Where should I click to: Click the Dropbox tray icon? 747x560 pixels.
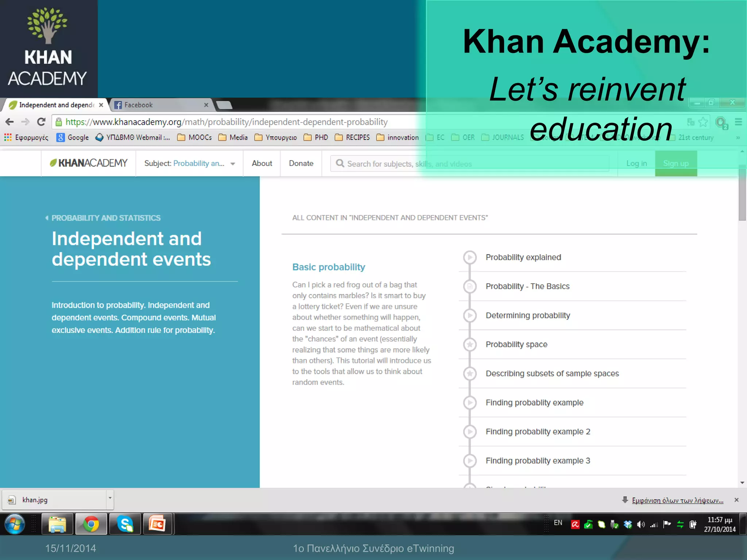click(628, 525)
